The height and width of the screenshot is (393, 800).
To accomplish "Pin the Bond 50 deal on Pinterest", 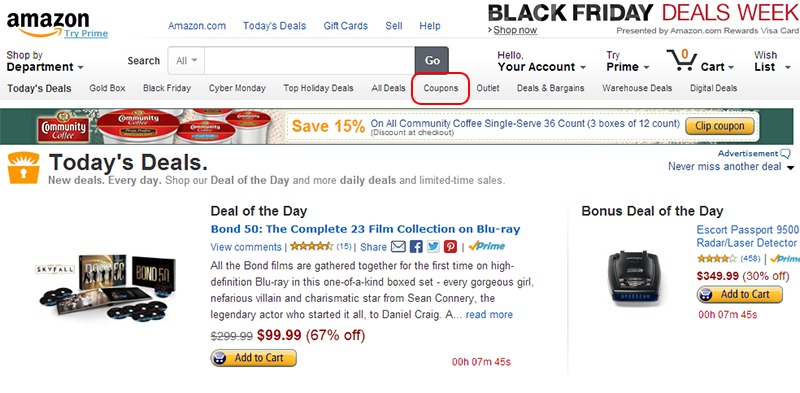I will coord(450,247).
